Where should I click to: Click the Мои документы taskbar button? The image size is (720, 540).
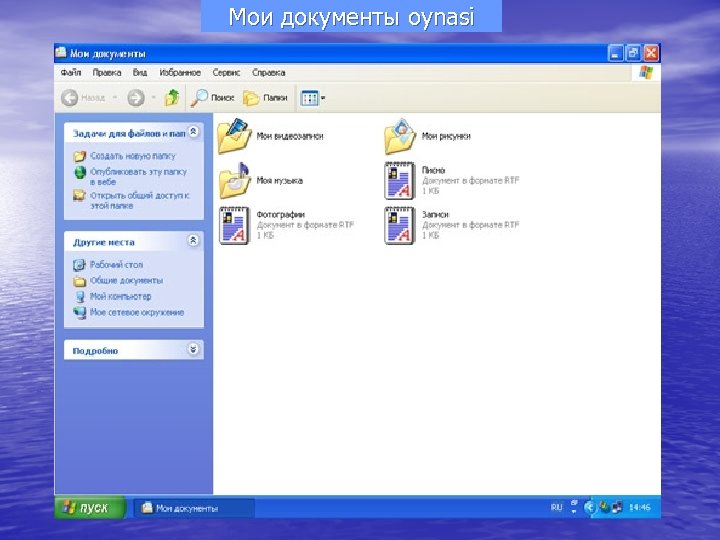(193, 508)
